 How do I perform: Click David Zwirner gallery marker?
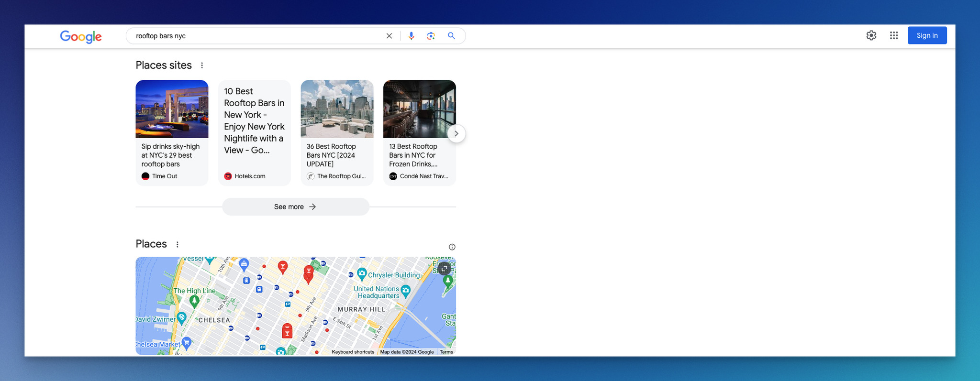coord(182,317)
